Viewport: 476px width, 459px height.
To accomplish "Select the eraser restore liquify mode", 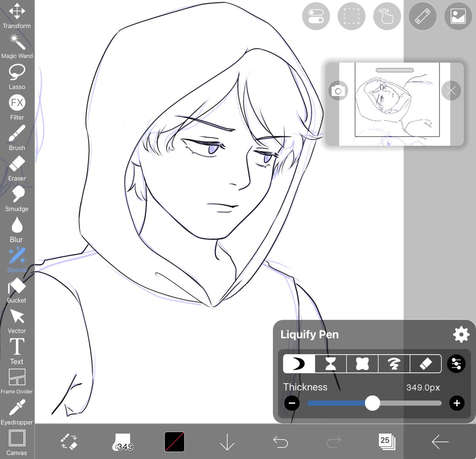I will pos(426,364).
